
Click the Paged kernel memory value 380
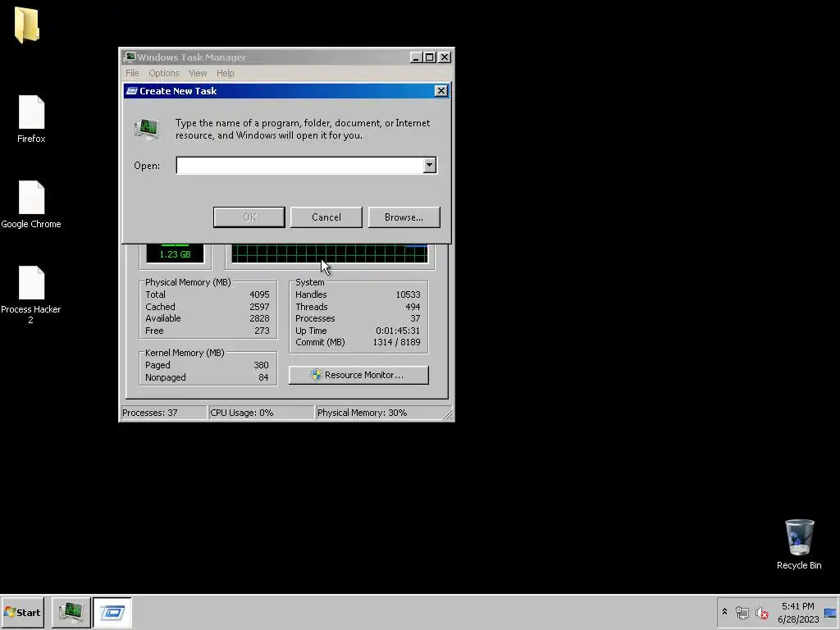pyautogui.click(x=262, y=365)
